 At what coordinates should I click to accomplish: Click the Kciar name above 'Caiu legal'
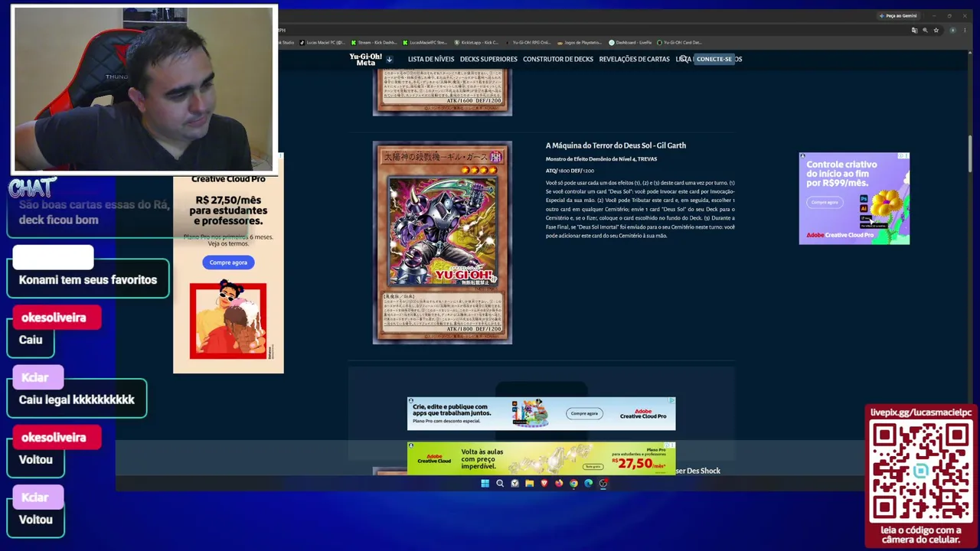[x=35, y=377]
